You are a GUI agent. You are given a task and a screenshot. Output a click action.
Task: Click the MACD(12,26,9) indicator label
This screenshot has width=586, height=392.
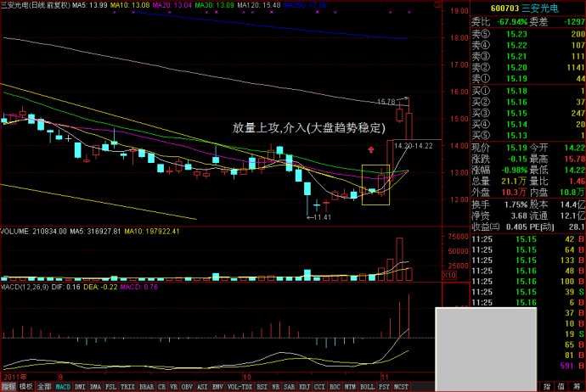pos(25,287)
